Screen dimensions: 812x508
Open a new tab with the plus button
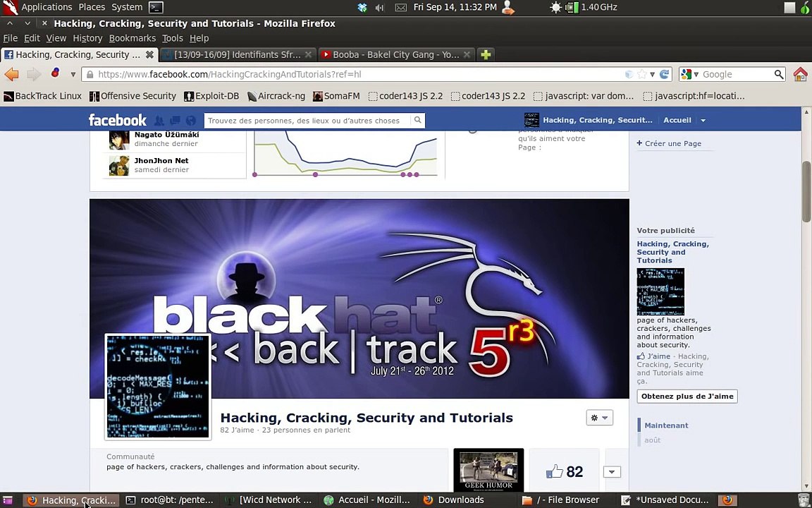tap(485, 54)
